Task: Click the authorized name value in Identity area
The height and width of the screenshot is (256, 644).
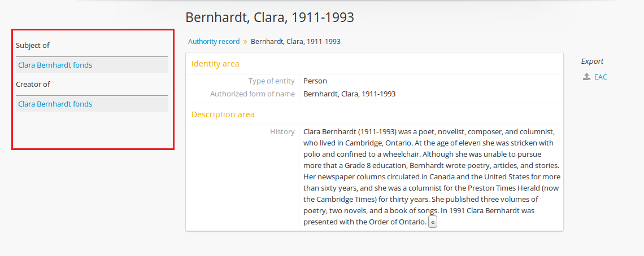Action: [349, 94]
